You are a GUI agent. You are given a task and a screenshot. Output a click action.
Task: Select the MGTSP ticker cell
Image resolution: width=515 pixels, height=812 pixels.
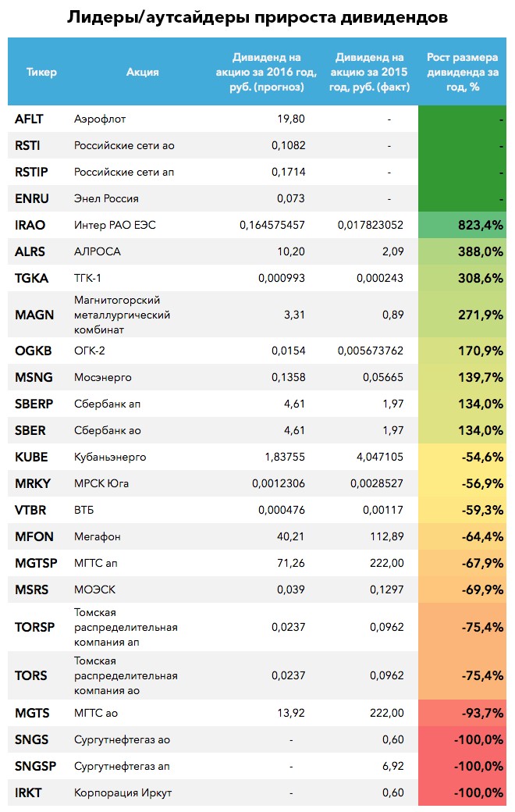(36, 564)
